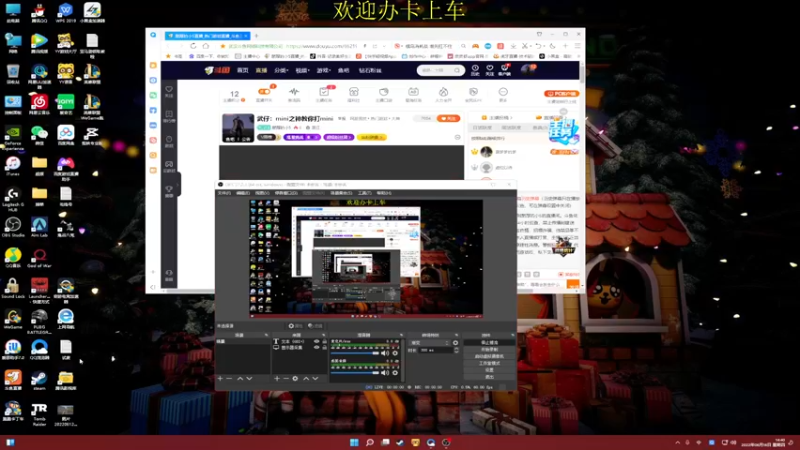Image resolution: width=800 pixels, height=450 pixels.
Task: Move selected OBS source up with the arrow
Action: pyautogui.click(x=306, y=379)
